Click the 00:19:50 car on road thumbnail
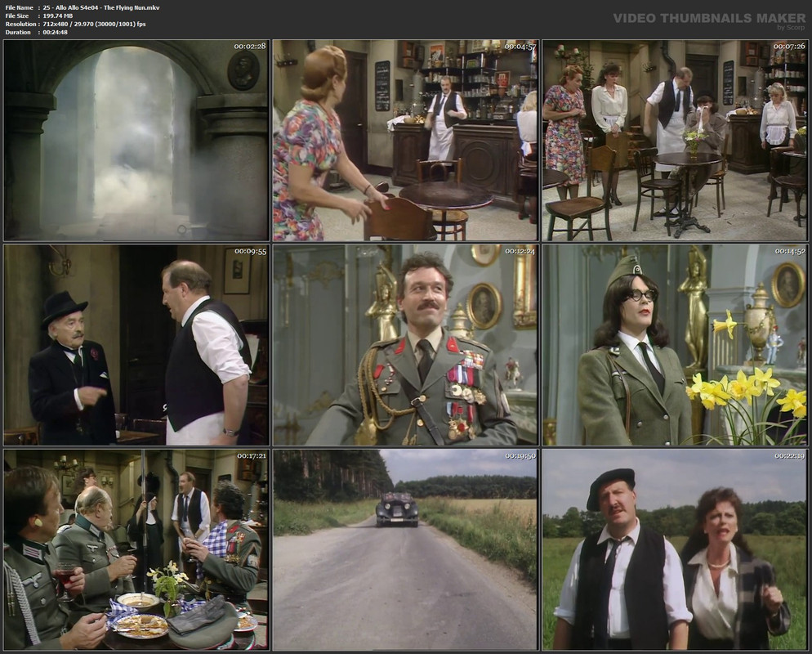 tap(405, 550)
